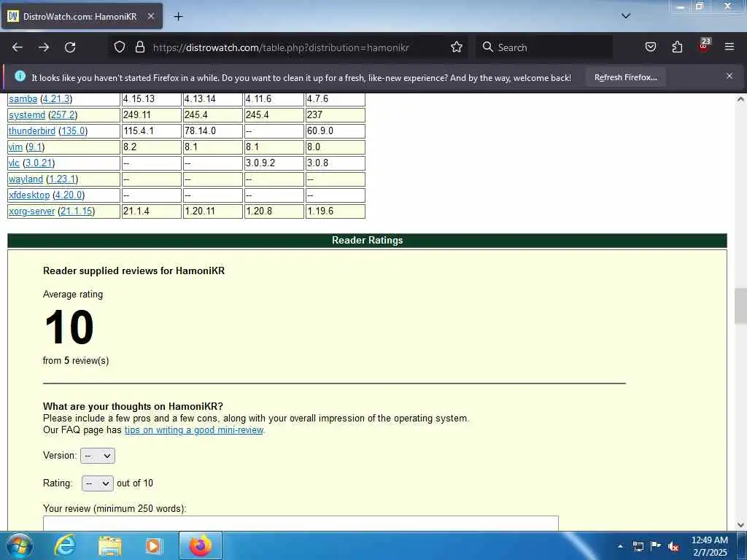Expand the Version dropdown
Screen dimensions: 747x560
98,456
